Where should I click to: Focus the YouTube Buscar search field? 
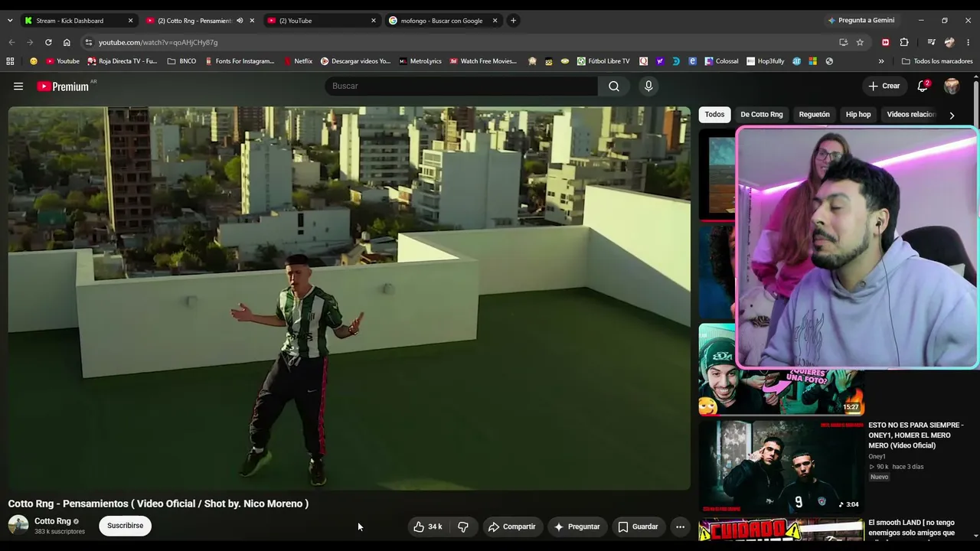[x=462, y=86]
